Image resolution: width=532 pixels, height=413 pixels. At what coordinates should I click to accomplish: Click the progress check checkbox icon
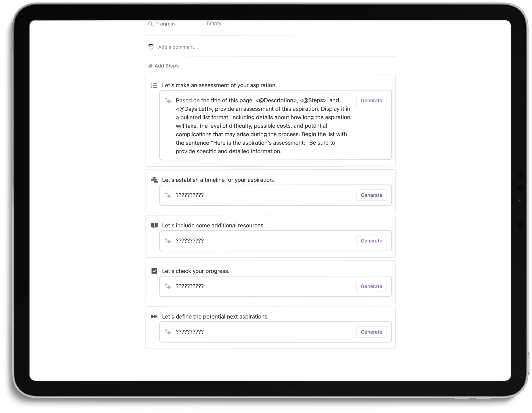coord(154,271)
